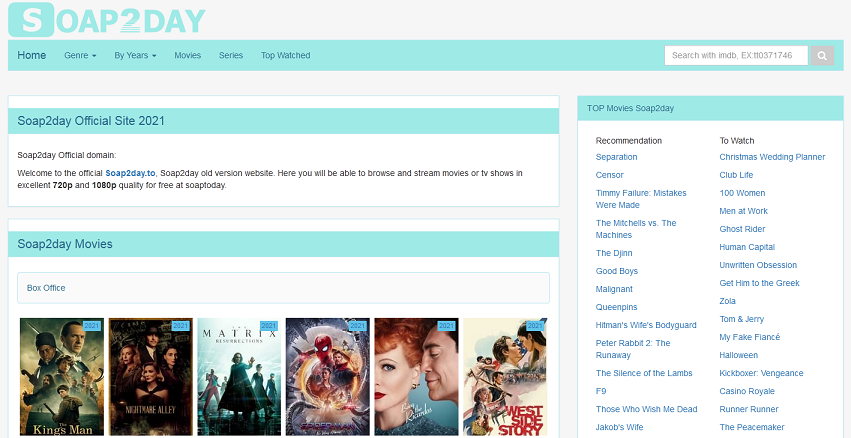Image resolution: width=851 pixels, height=438 pixels.
Task: Open the Men at Work link
Action: pyautogui.click(x=744, y=211)
